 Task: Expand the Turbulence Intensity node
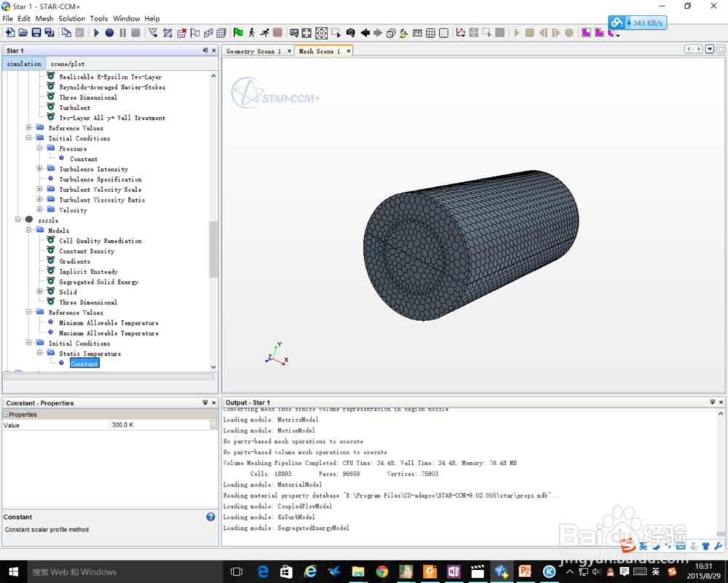click(x=39, y=168)
